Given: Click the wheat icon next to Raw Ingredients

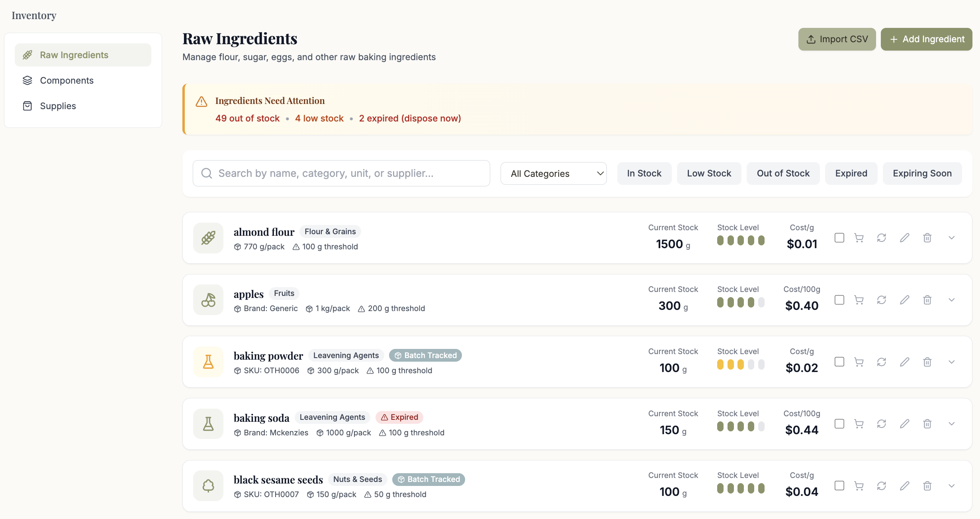Looking at the screenshot, I should pos(27,55).
